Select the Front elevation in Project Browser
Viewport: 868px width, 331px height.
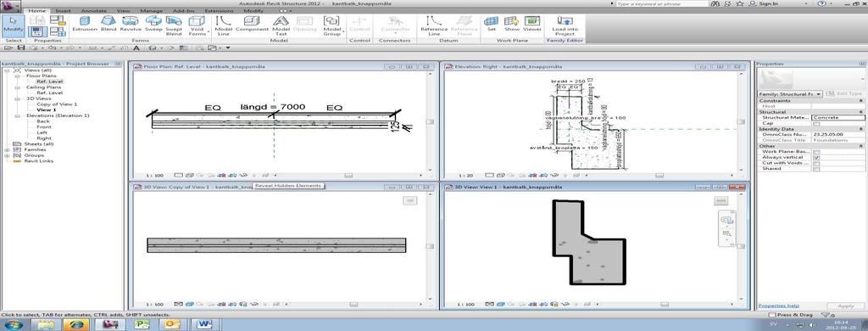[x=44, y=127]
